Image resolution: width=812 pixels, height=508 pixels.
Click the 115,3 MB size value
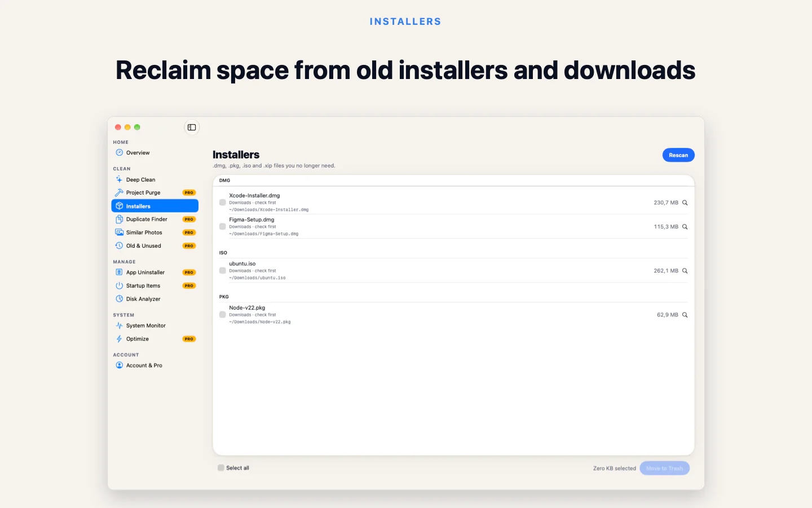point(666,227)
